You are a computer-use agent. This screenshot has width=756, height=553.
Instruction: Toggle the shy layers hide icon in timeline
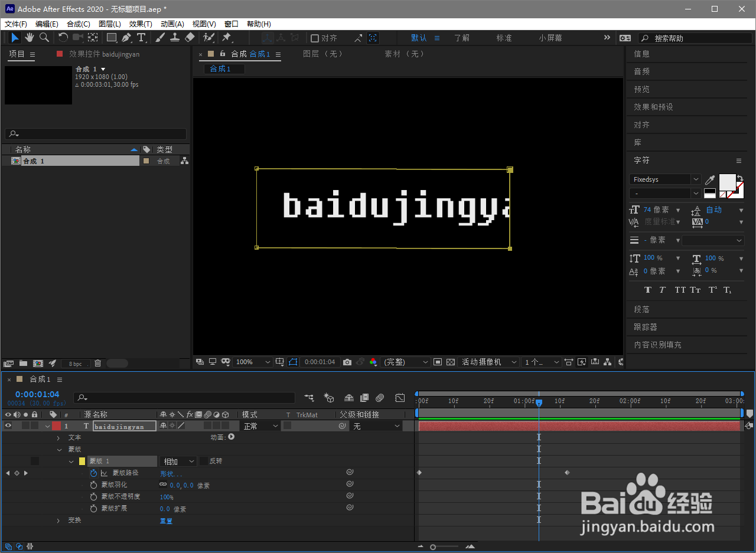349,398
